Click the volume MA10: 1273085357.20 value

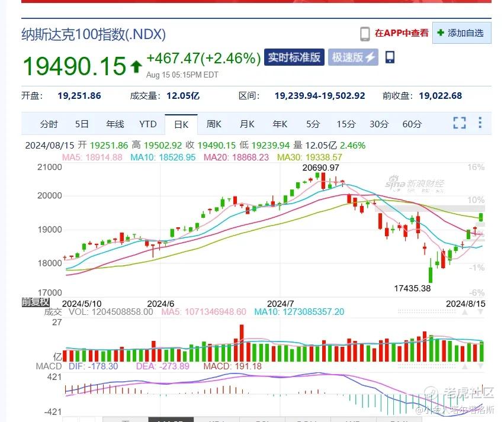click(299, 311)
